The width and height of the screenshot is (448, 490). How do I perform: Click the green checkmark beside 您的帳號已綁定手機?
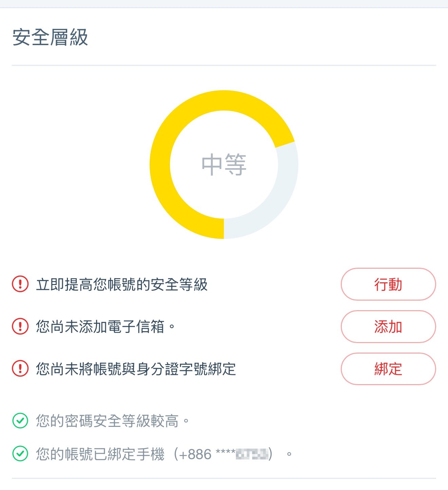20,454
